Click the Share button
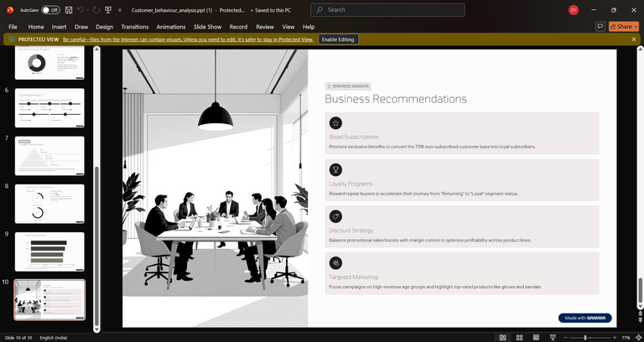Screen dimensions: 644x342 tap(624, 27)
